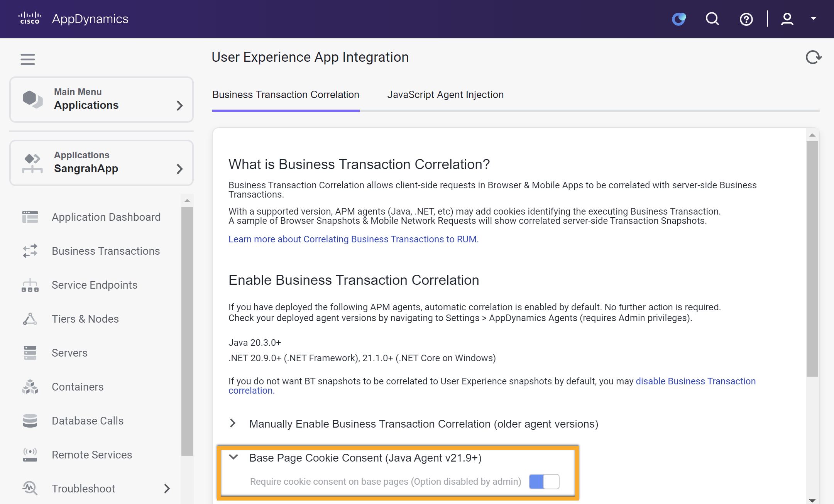
Task: Click the content panel scroll up arrow
Action: [x=812, y=135]
